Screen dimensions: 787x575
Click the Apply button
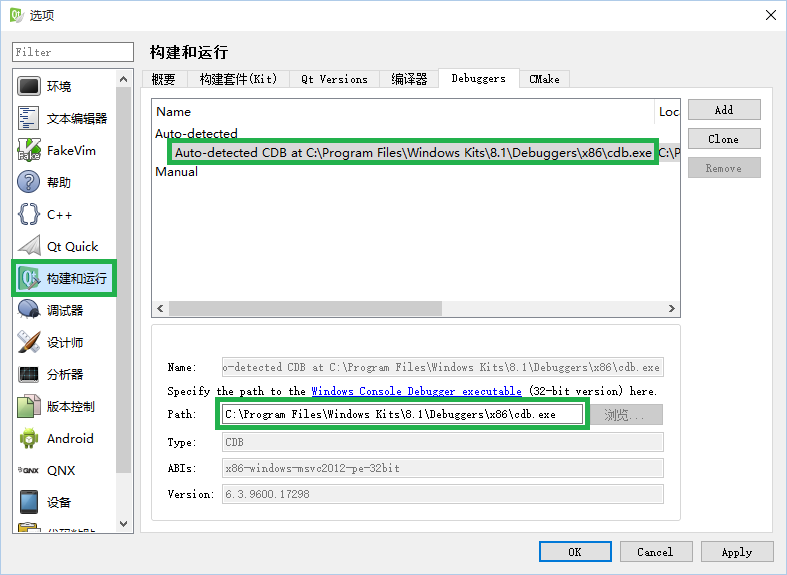[737, 552]
